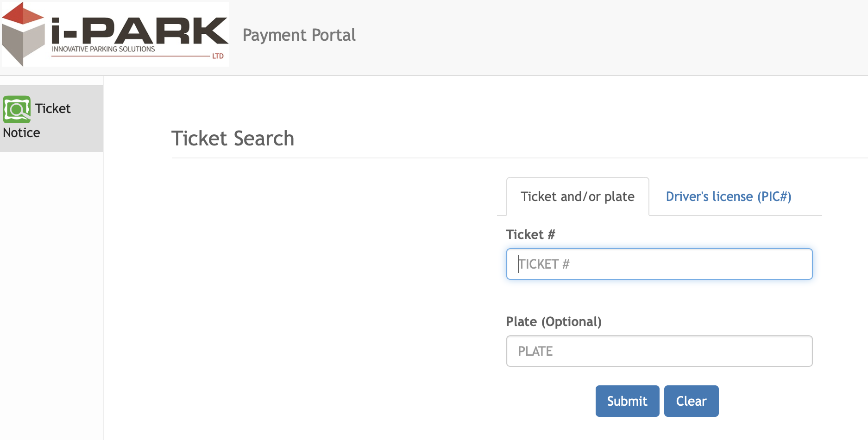This screenshot has width=868, height=440.
Task: Click the Innovative Parking Solutions tagline
Action: pyautogui.click(x=103, y=49)
